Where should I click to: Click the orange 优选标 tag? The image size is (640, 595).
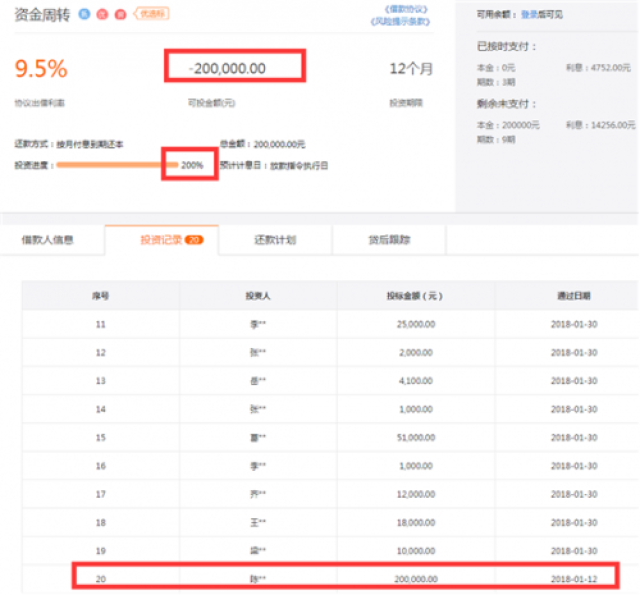[x=151, y=14]
